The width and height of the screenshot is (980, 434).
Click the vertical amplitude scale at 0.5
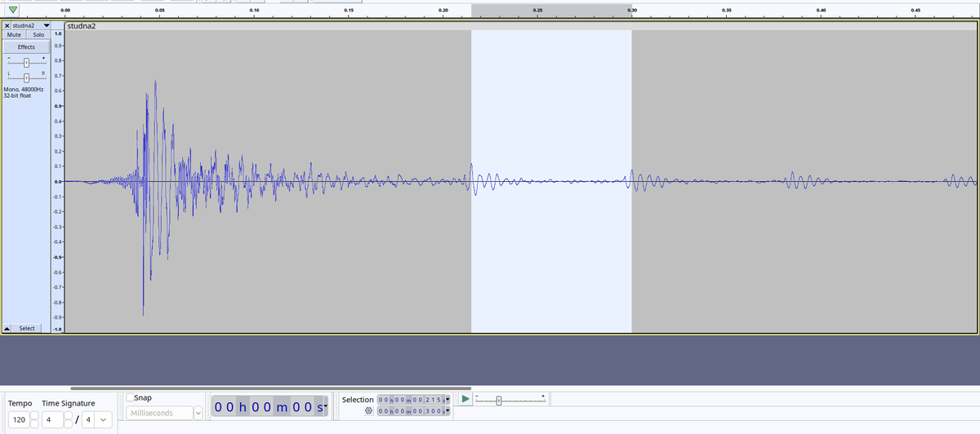[x=57, y=106]
